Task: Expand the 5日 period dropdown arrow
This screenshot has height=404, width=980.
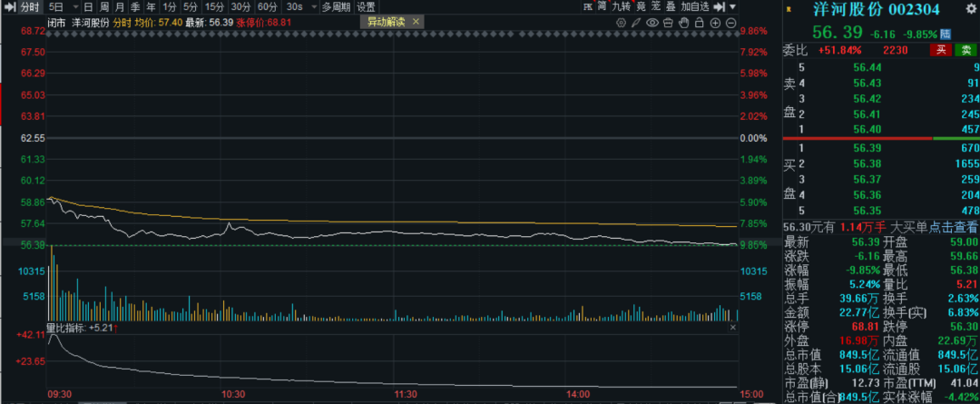Action: (73, 6)
